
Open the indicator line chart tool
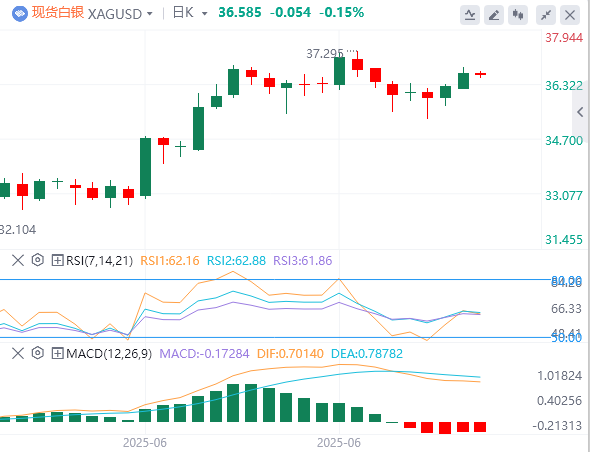470,15
